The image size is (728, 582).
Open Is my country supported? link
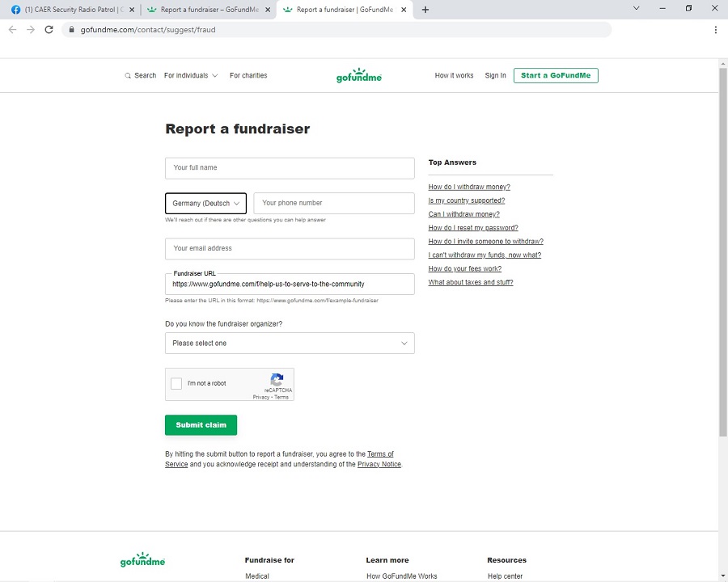click(466, 200)
